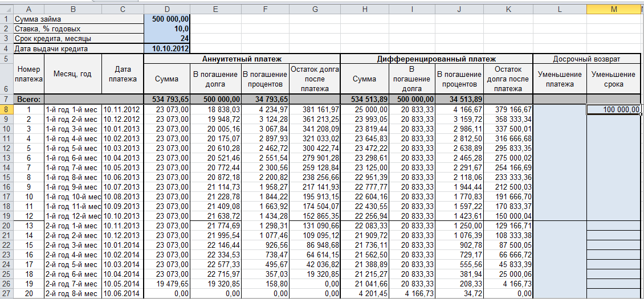This screenshot has width=644, height=299.
Task: Select annuity interest 4 234,97
Action: 265,109
